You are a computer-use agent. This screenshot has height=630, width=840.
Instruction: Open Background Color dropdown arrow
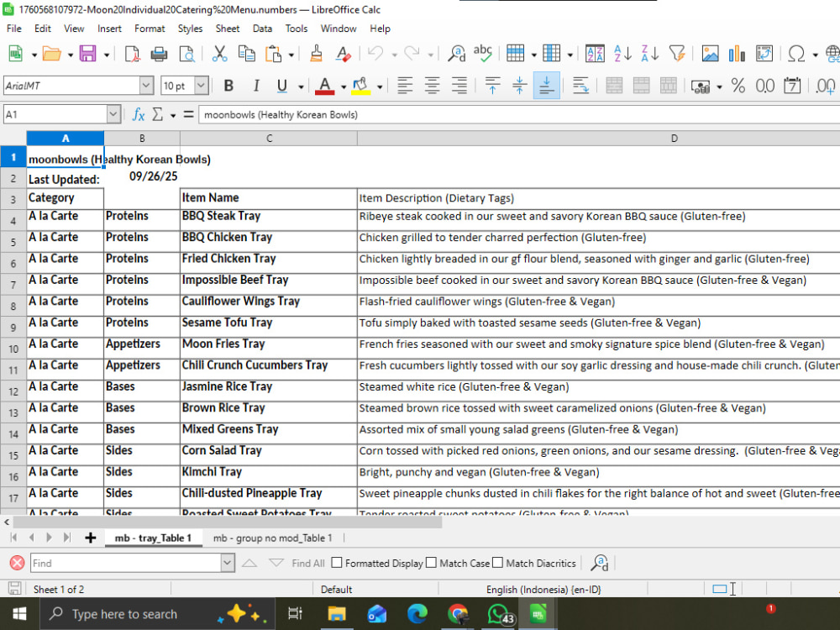[x=380, y=87]
